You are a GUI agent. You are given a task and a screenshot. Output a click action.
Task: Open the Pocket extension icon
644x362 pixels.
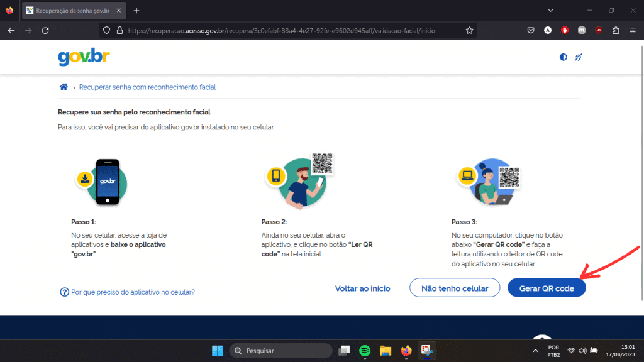(531, 30)
